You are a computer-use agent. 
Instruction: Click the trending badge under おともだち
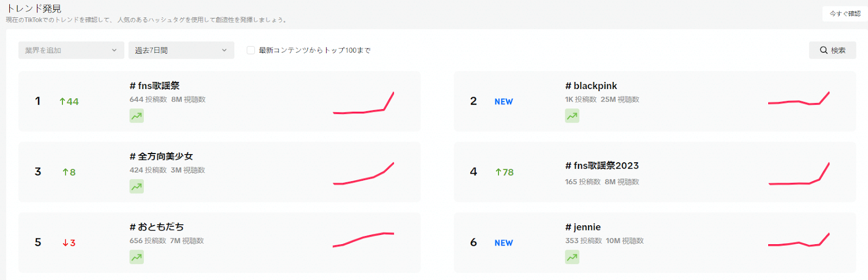point(137,257)
